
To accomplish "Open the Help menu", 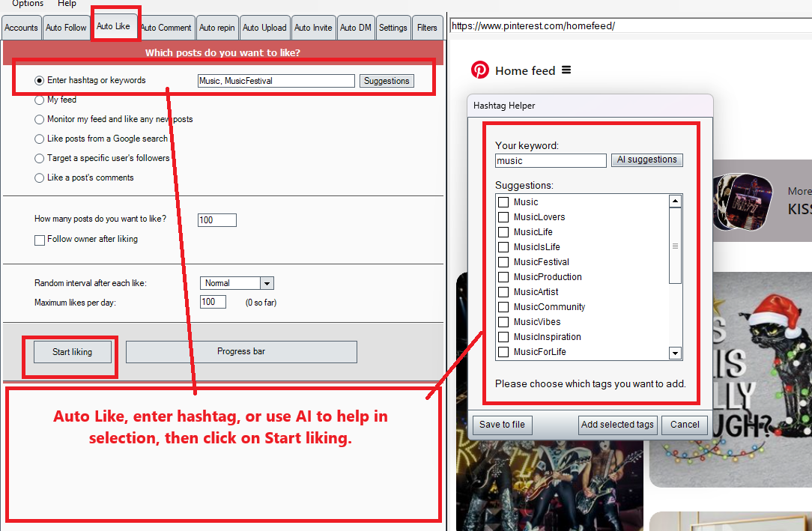I will [x=67, y=4].
